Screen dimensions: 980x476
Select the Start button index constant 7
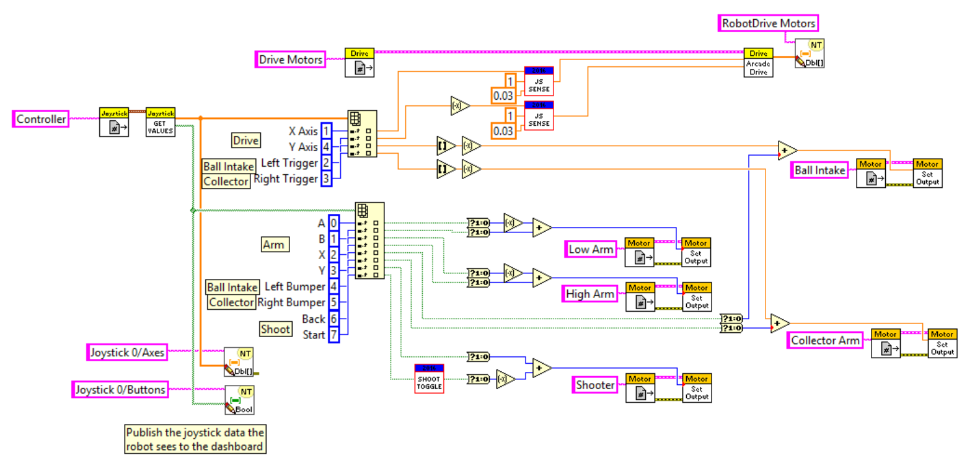point(333,335)
